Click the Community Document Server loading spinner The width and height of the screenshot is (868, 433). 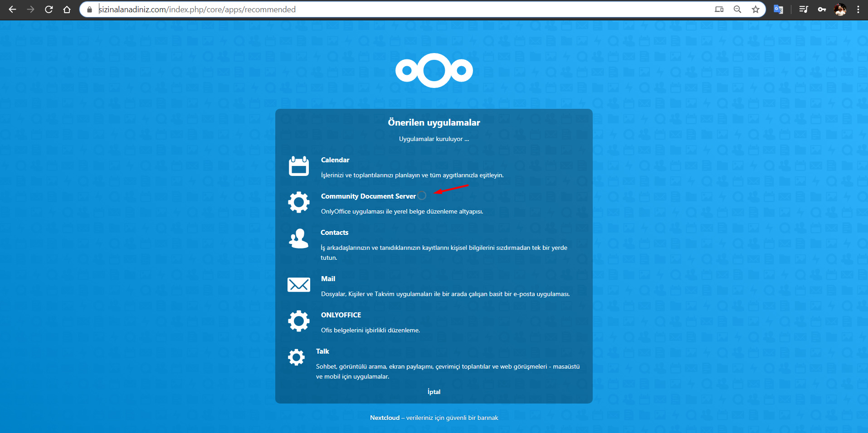pos(422,195)
